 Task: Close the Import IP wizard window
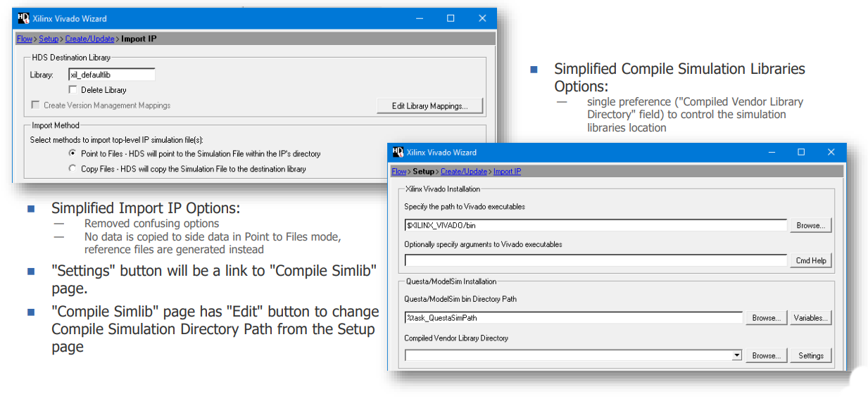[482, 18]
